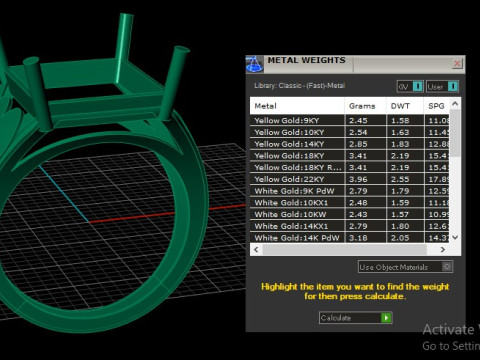Click the 1.63 DWT value

[x=400, y=132]
